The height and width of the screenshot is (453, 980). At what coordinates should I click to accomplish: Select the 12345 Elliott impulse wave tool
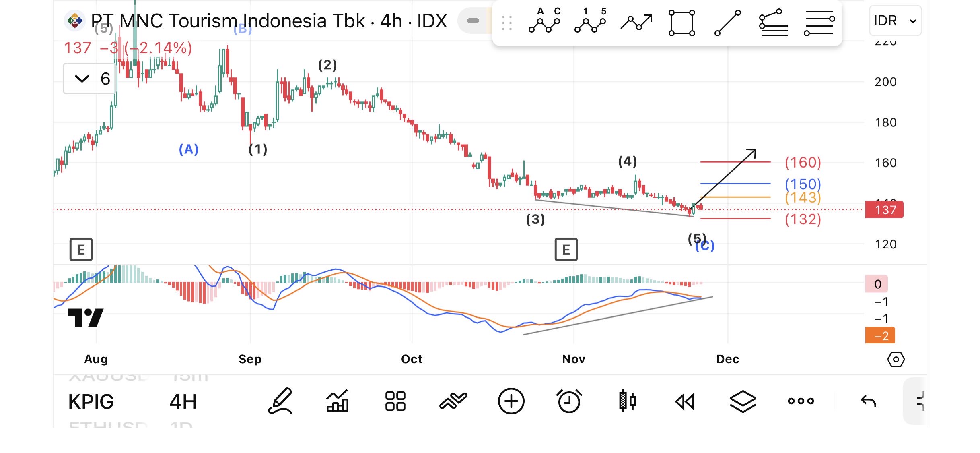tap(590, 22)
